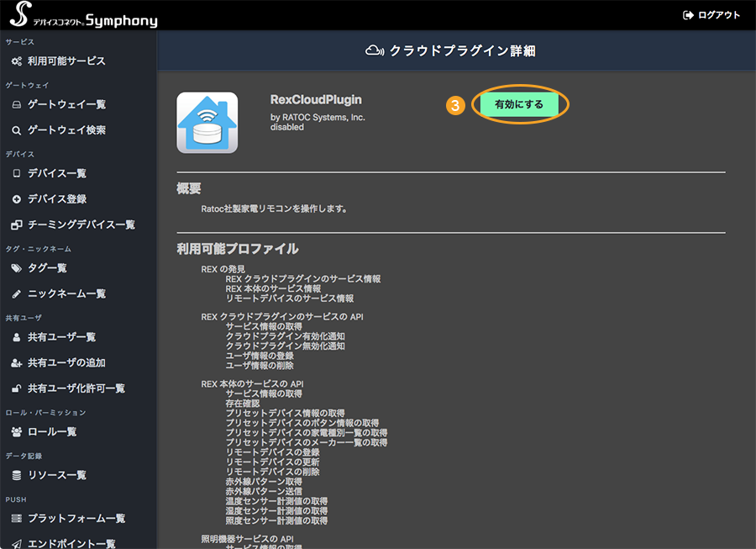Click '照度センサー計測値の取得' line
The image size is (756, 549).
pos(276,520)
